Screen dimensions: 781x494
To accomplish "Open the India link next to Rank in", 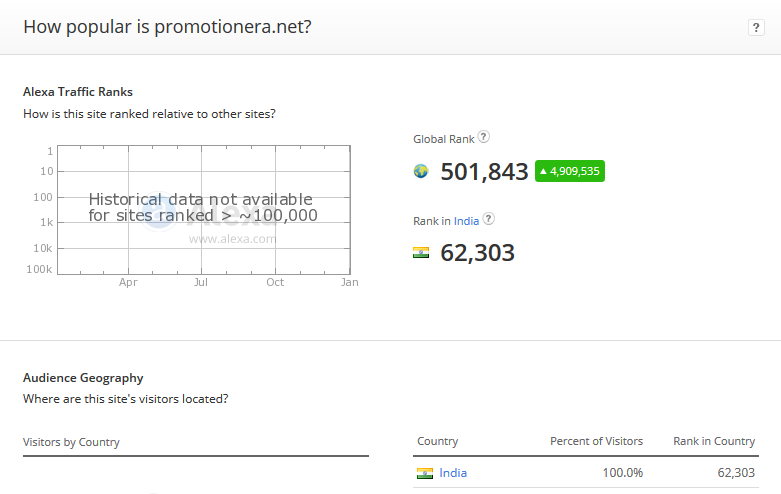I will (466, 221).
